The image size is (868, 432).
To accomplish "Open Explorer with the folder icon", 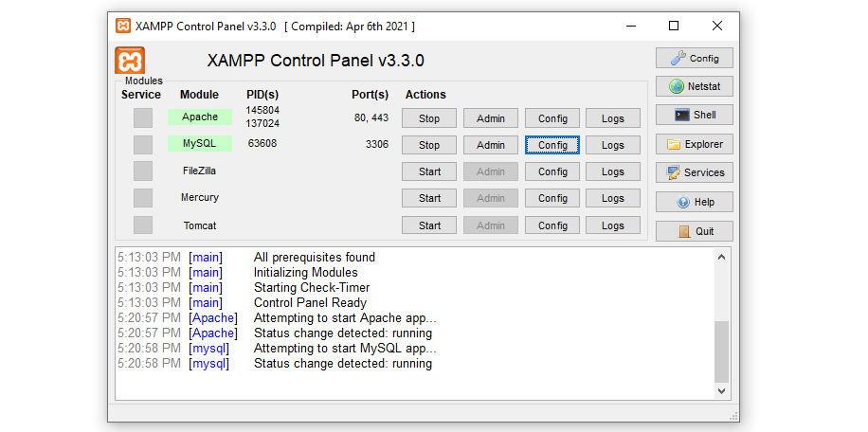I will 695,144.
